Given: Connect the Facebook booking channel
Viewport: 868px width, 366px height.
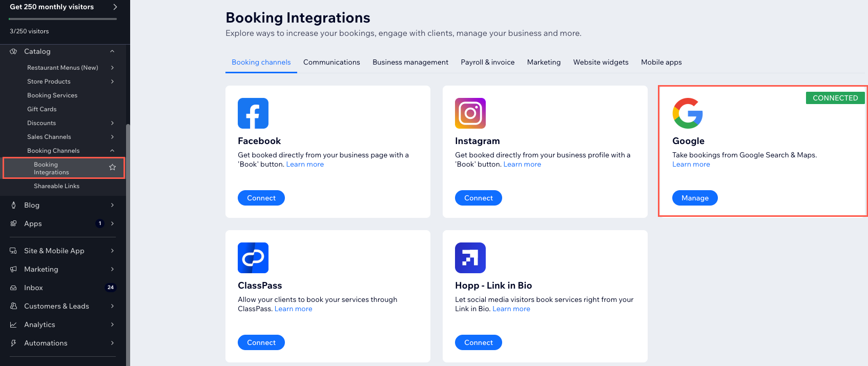Looking at the screenshot, I should click(x=261, y=198).
